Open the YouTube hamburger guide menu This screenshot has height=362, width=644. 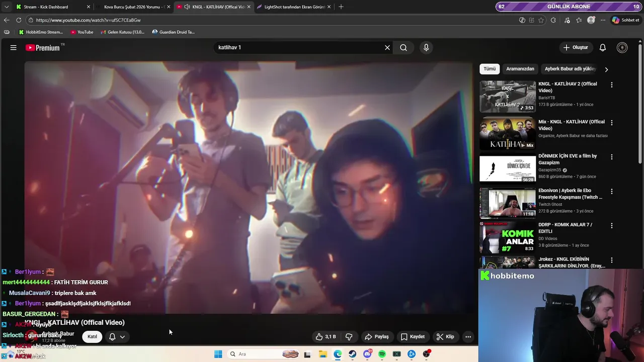click(14, 48)
